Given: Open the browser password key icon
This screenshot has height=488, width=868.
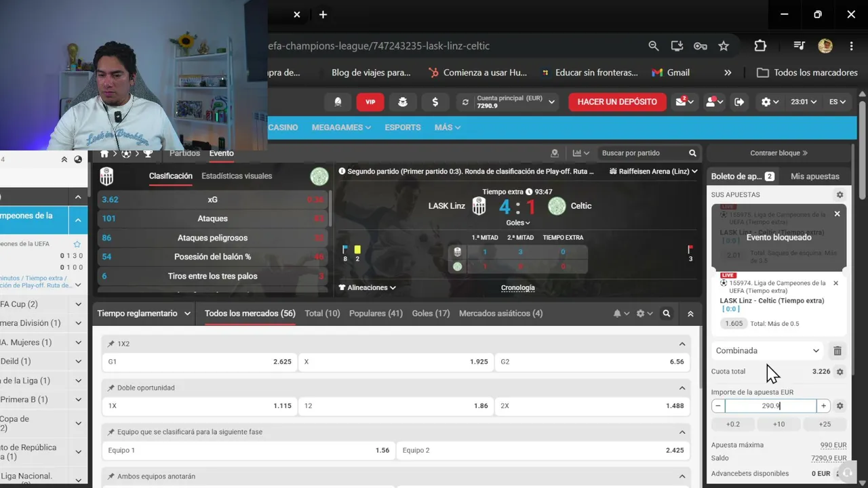Looking at the screenshot, I should point(701,46).
